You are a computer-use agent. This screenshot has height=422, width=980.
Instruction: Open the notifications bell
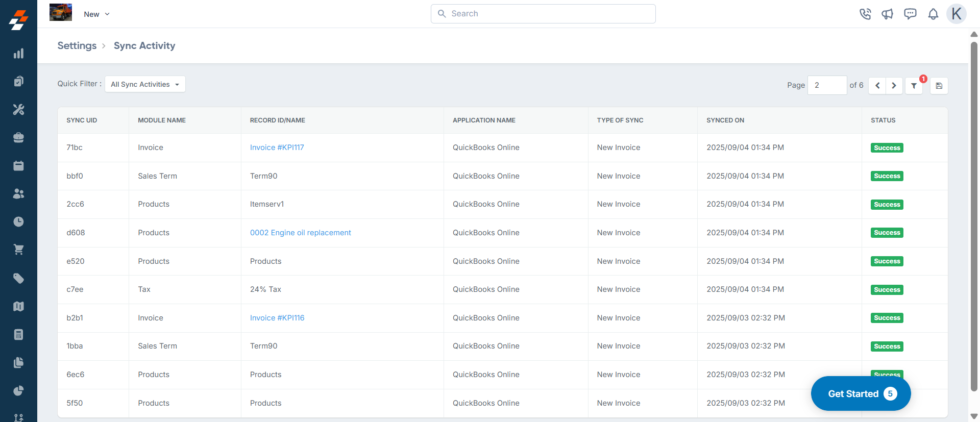pos(933,14)
